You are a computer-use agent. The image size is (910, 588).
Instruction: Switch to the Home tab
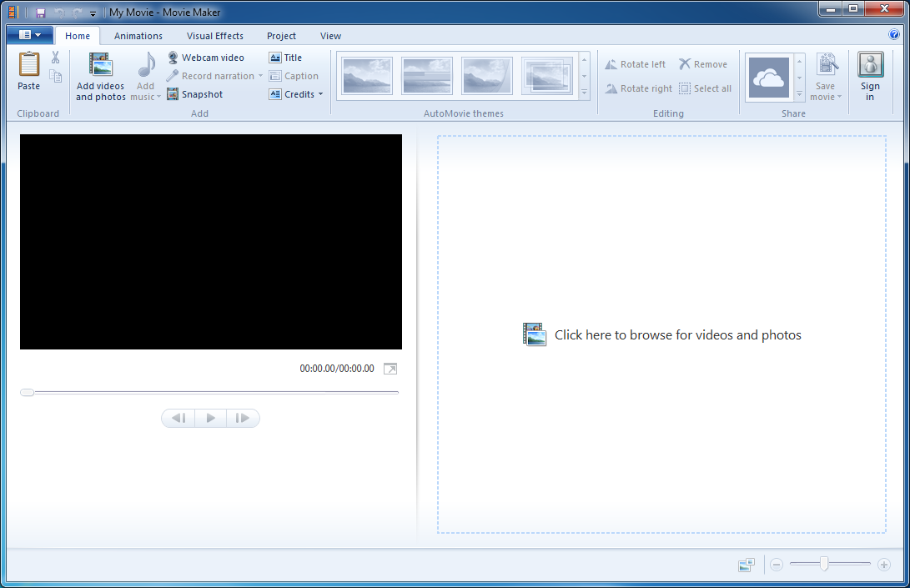point(78,35)
